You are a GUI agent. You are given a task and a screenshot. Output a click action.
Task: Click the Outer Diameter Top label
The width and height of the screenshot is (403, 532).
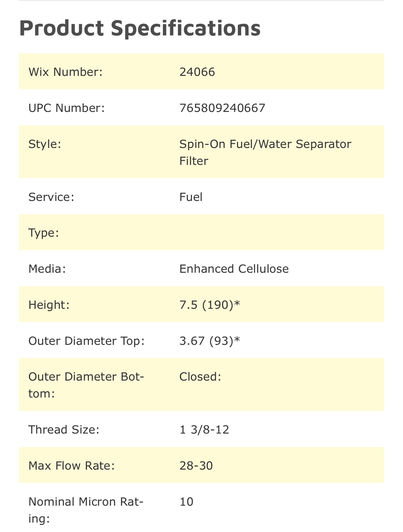pos(87,341)
